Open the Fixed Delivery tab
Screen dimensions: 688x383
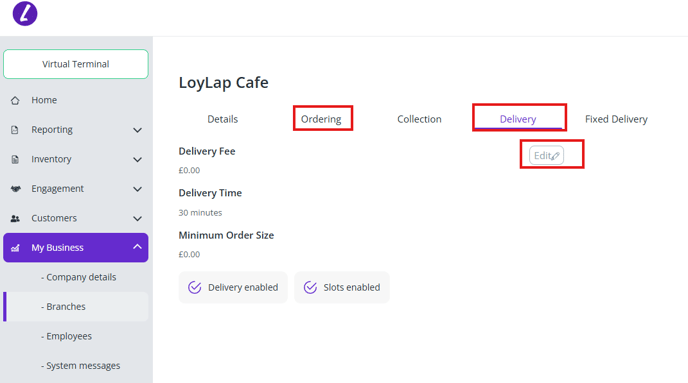coord(616,119)
